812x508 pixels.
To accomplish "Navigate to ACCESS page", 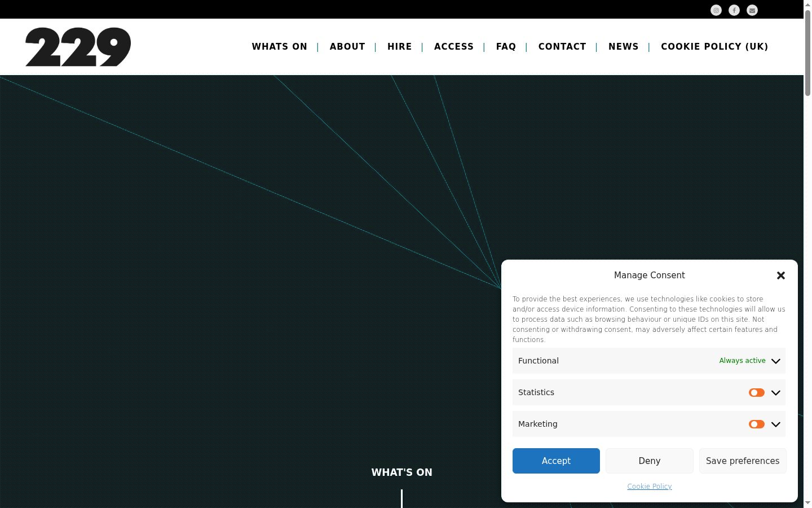I will point(454,47).
